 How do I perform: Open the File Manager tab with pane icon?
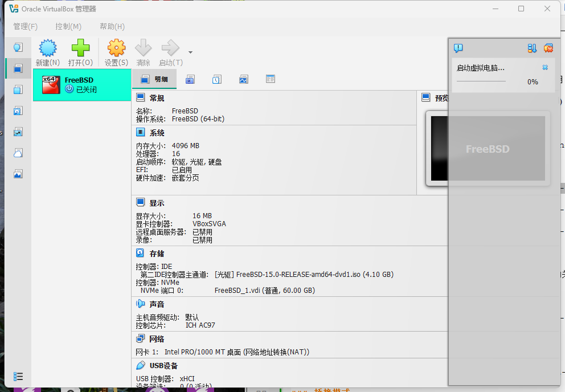click(270, 79)
